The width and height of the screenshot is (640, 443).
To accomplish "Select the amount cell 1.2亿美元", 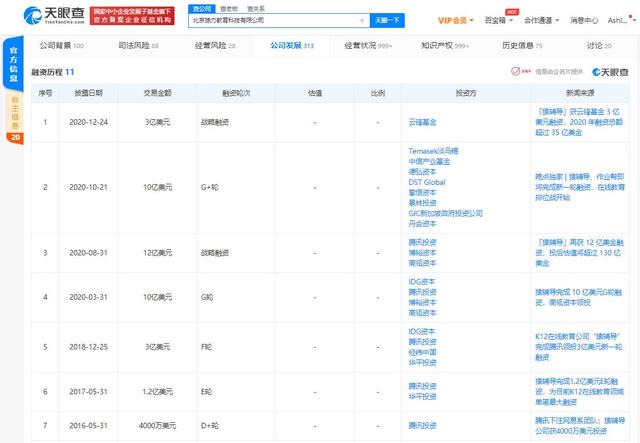I will [157, 392].
